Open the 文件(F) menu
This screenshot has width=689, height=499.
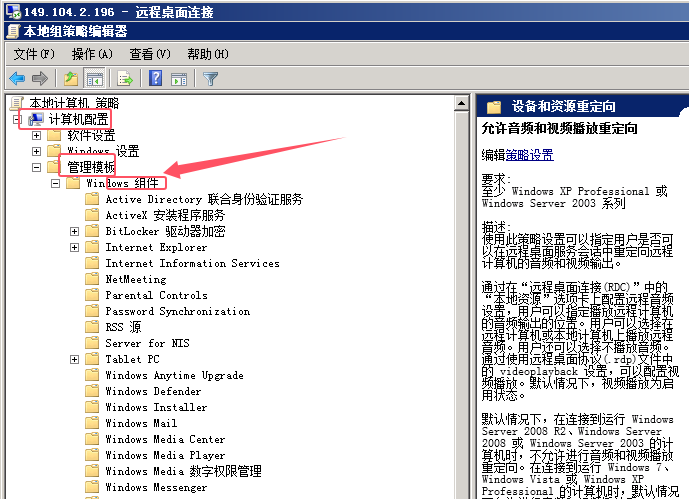click(35, 54)
